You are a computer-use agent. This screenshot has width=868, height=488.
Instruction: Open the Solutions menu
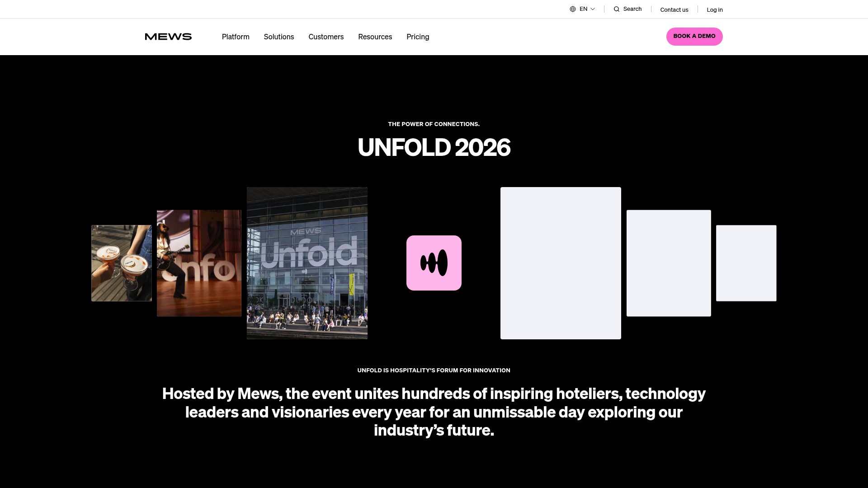tap(279, 37)
